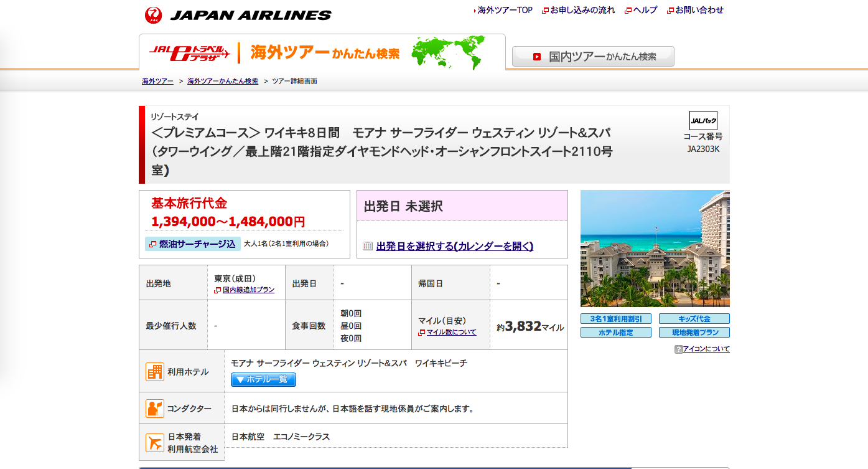Expand the ホテル一覧 button

(263, 379)
